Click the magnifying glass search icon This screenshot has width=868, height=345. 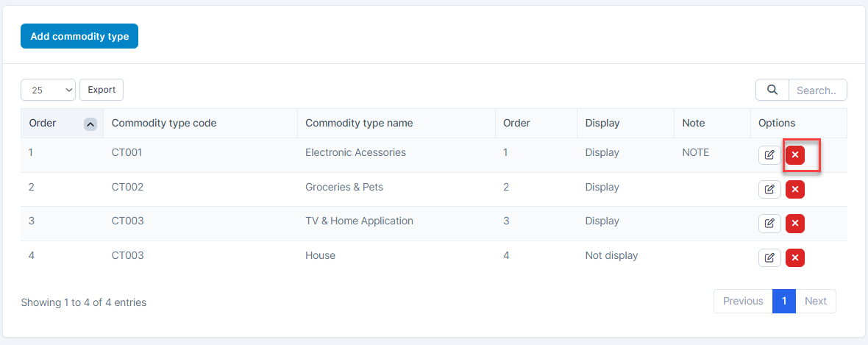click(772, 90)
